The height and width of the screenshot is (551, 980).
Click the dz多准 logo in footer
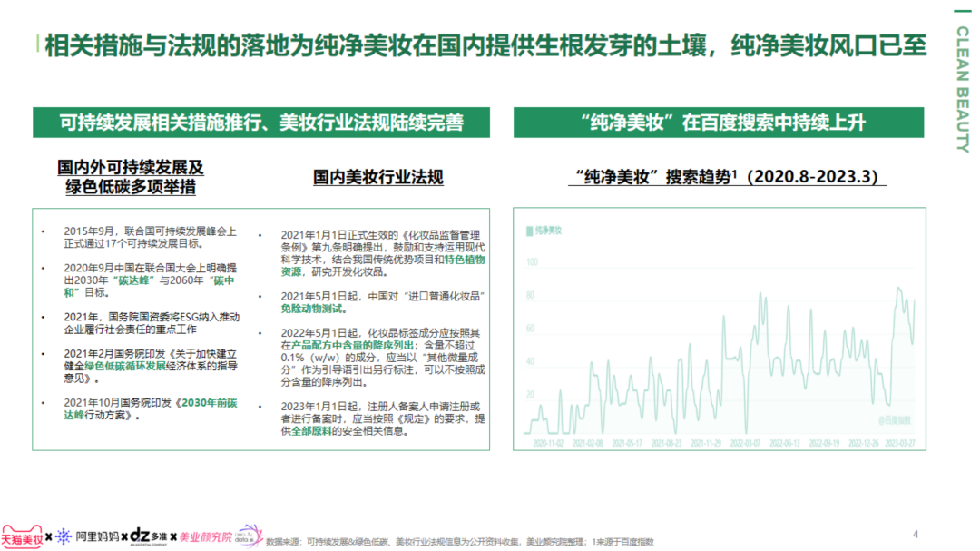[148, 536]
